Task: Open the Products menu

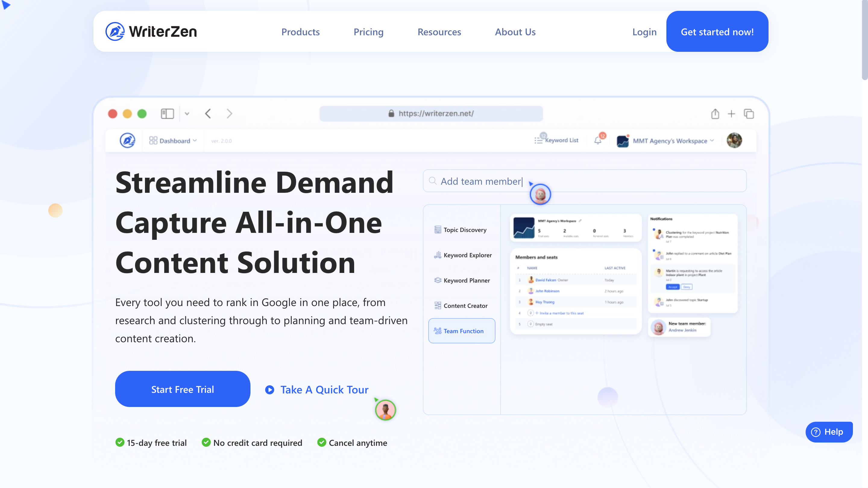Action: [300, 32]
